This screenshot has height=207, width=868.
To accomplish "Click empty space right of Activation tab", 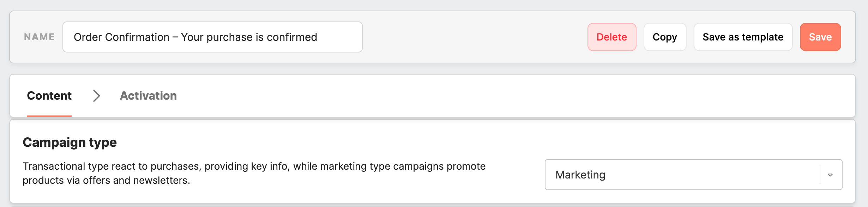I will 494,96.
